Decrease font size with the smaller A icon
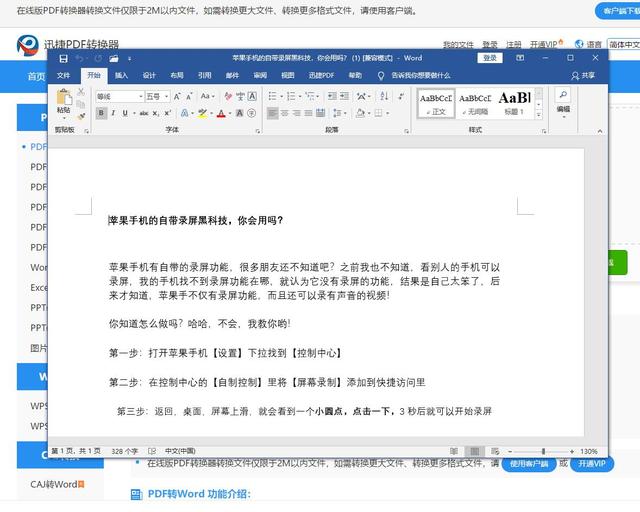The image size is (640, 512). tap(189, 96)
